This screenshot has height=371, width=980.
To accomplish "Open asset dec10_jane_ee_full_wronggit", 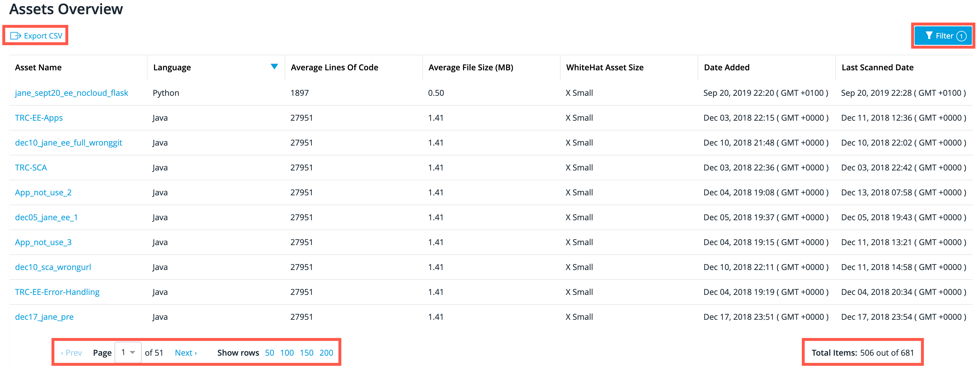I will click(x=69, y=143).
